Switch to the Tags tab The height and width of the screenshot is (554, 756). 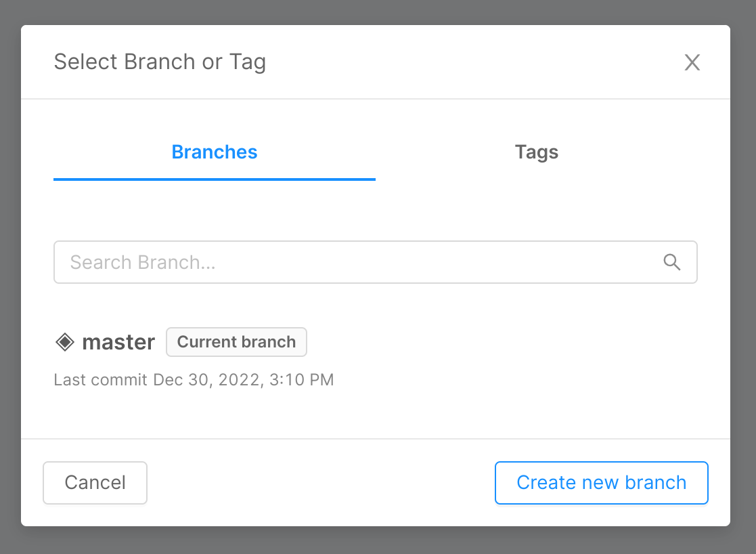(536, 152)
